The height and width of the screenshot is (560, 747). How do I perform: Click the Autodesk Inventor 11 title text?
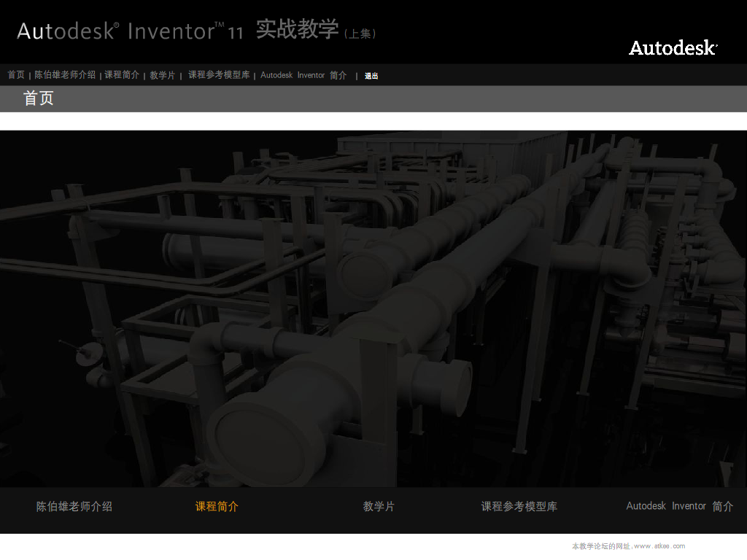pyautogui.click(x=130, y=31)
